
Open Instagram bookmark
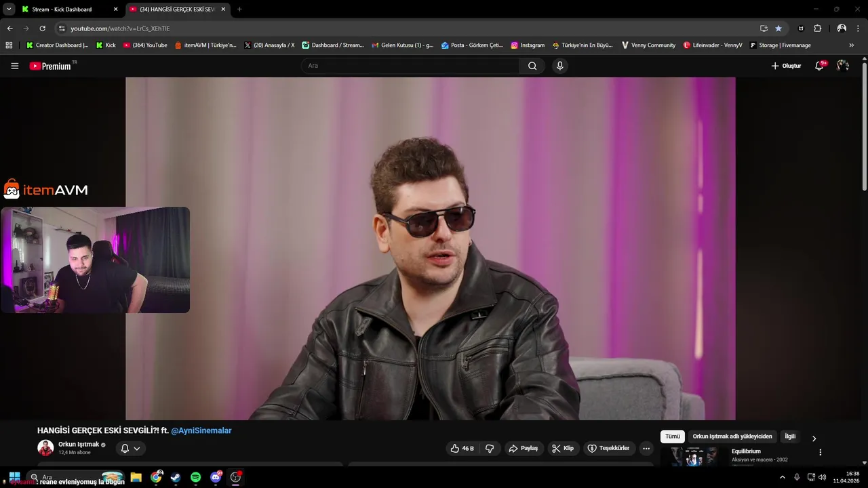(x=528, y=45)
